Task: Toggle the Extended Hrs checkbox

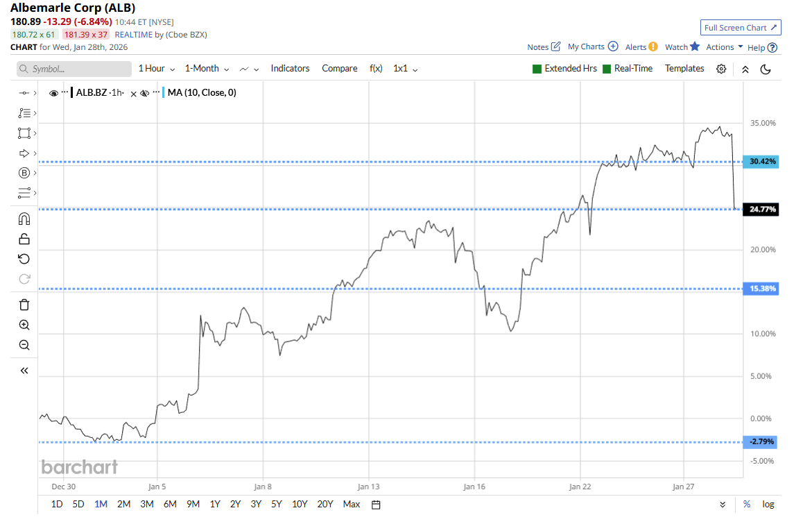Action: (537, 69)
